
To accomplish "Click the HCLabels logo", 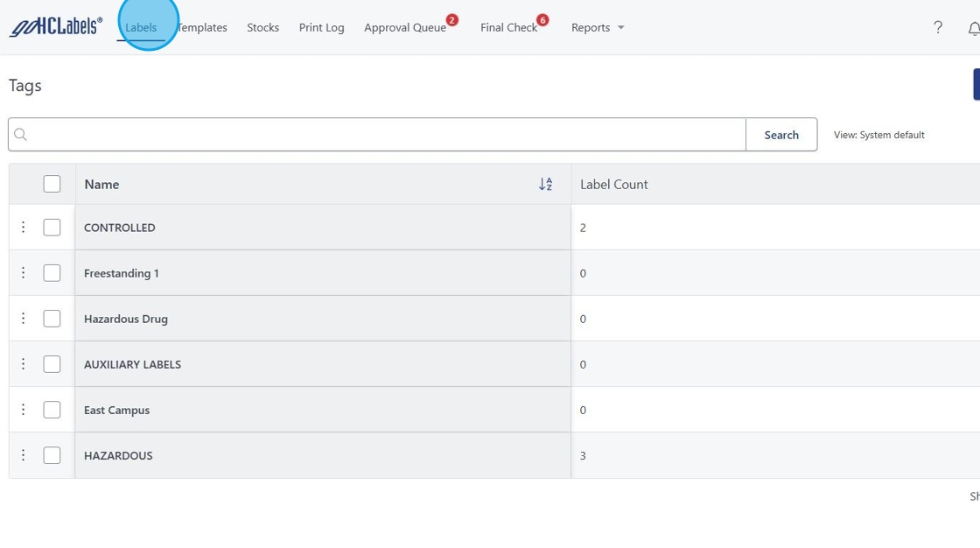I will [x=56, y=27].
